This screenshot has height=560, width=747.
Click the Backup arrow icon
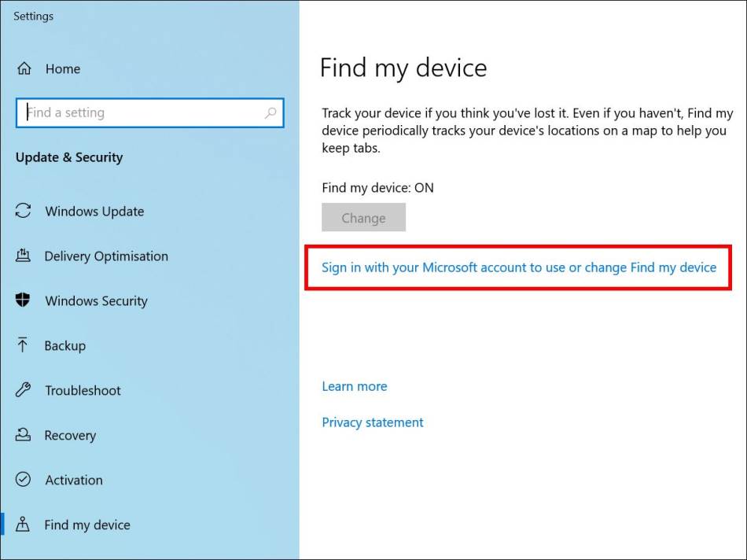coord(22,344)
